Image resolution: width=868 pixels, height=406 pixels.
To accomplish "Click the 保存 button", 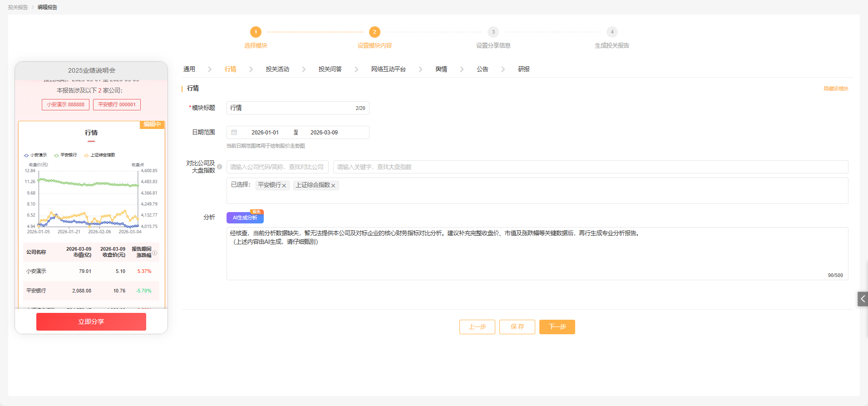I will pos(517,327).
